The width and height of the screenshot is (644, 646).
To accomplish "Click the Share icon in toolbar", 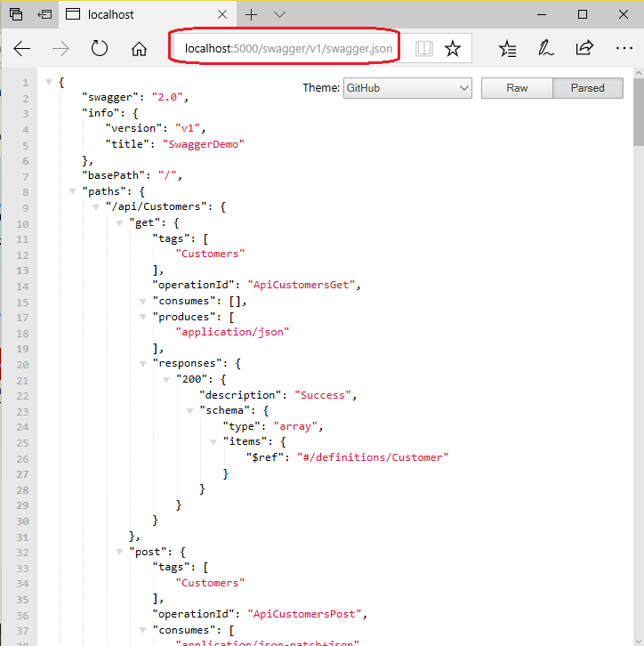I will pos(584,49).
